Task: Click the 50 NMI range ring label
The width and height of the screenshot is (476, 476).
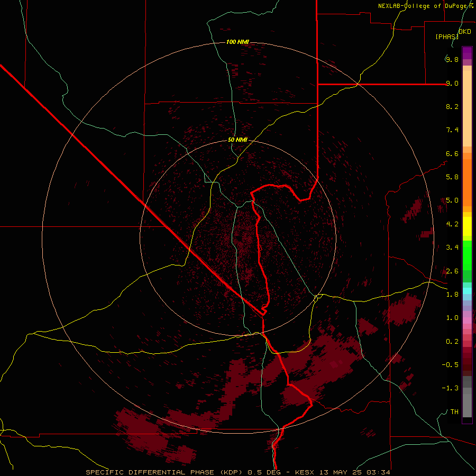Action: (x=237, y=140)
